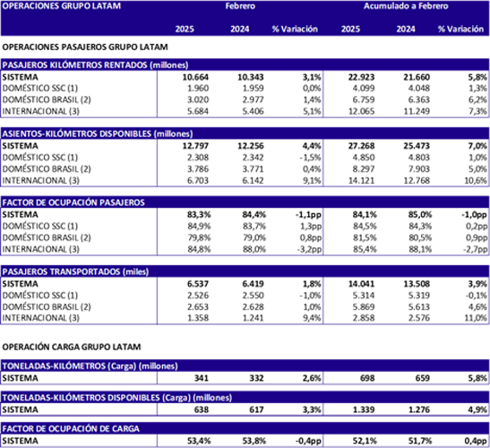Viewport: 490px width, 448px height.
Task: Click the 'FACTOR DE OCUPACIÓN DE CARGA' section header
Action: point(71,428)
